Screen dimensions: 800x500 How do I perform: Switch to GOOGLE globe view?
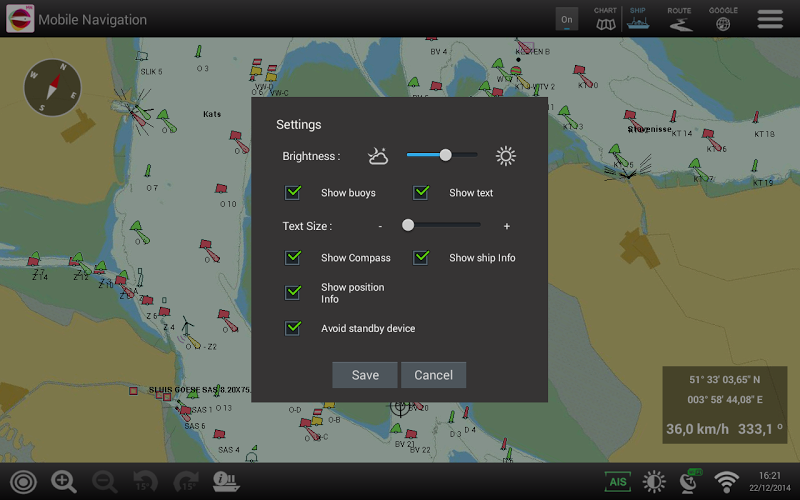pyautogui.click(x=723, y=19)
